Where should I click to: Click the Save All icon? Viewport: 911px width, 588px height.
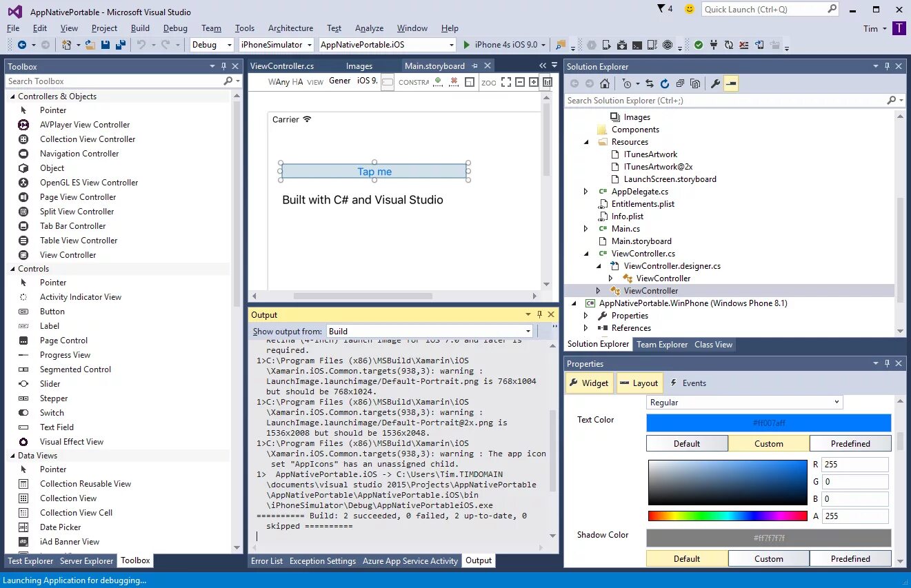coord(121,45)
